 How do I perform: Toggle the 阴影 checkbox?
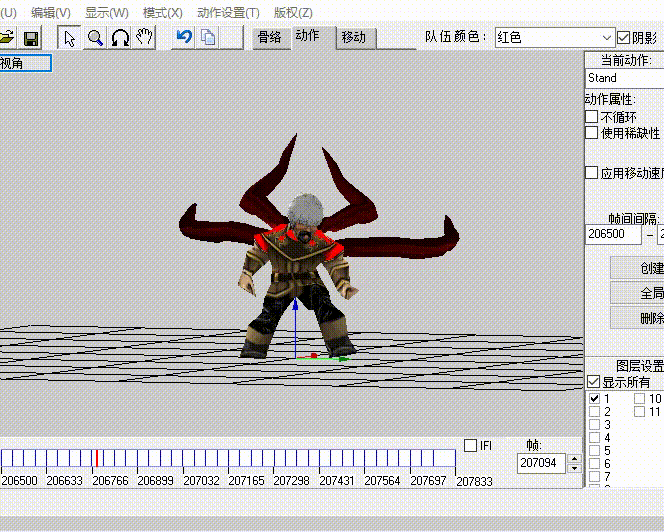[623, 38]
